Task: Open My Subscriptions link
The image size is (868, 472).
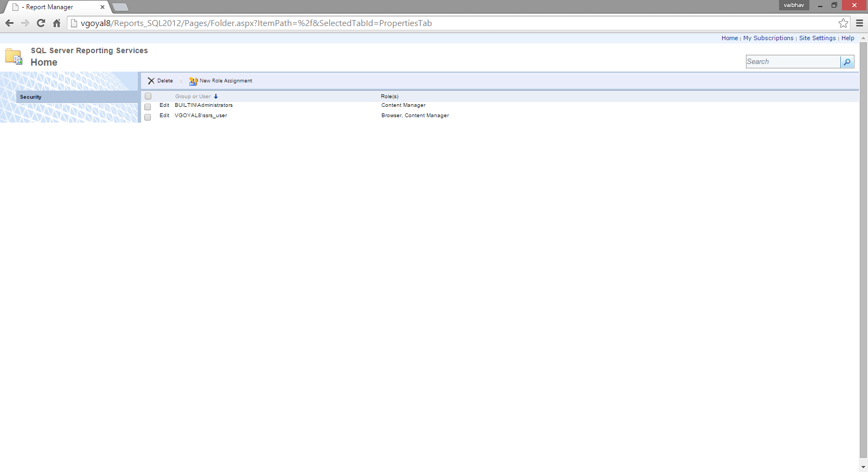Action: coord(768,38)
